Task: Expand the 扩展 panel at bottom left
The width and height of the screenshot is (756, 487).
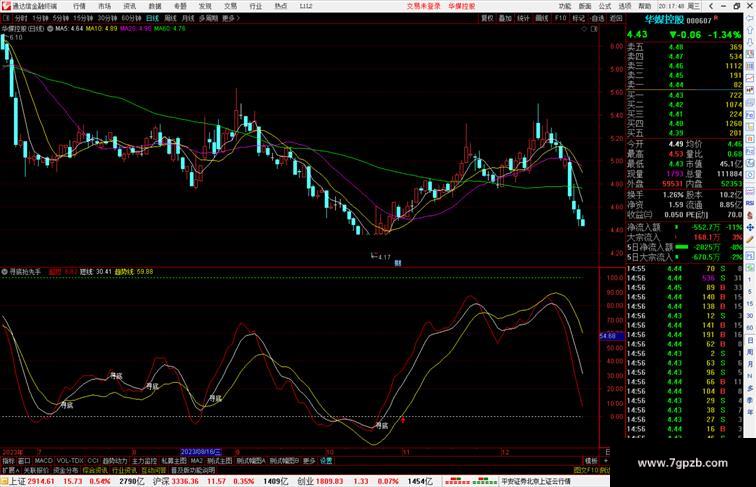Action: tap(10, 470)
